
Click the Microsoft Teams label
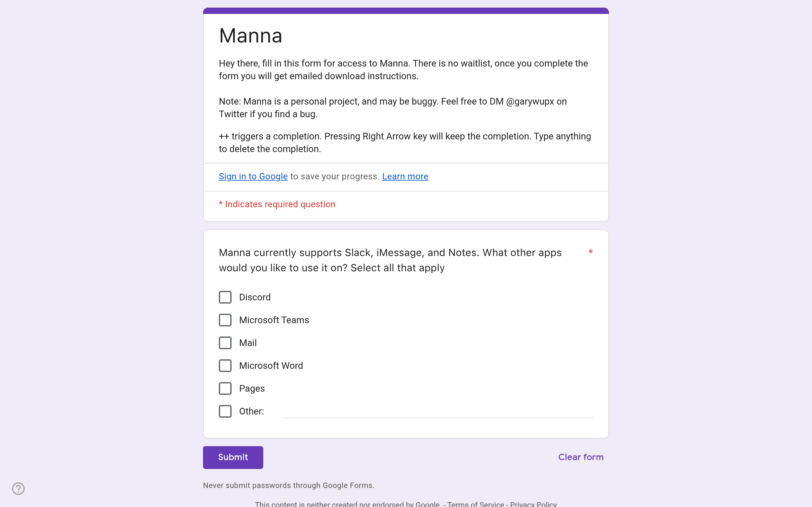point(274,320)
